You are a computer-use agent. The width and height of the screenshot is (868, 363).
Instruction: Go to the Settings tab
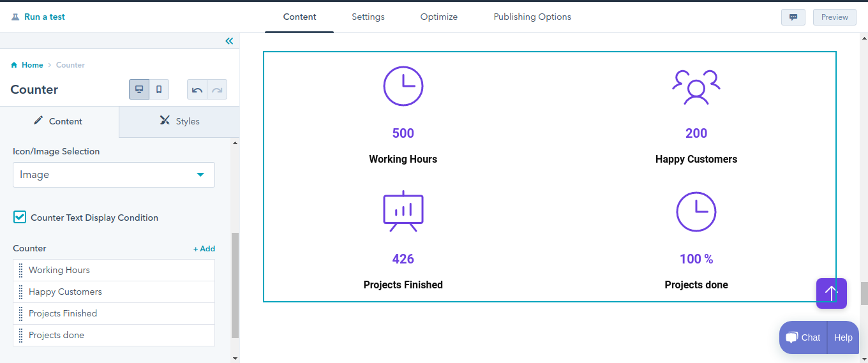click(368, 17)
